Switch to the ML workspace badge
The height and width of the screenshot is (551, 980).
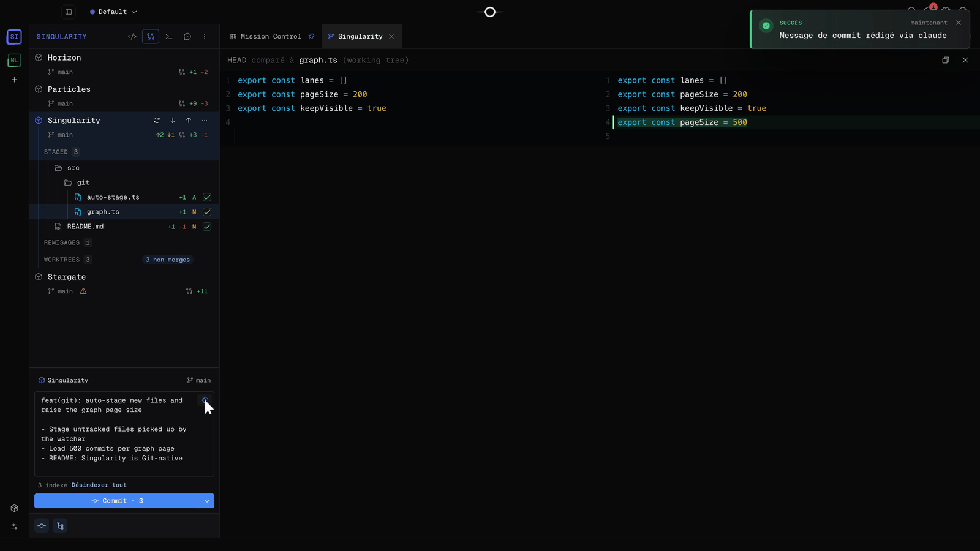click(14, 60)
